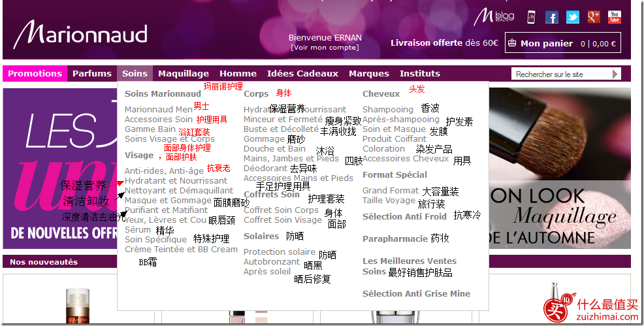Click the Livraison offerte dès 60€ text
Viewport: 644px width, 326px height.
(444, 42)
